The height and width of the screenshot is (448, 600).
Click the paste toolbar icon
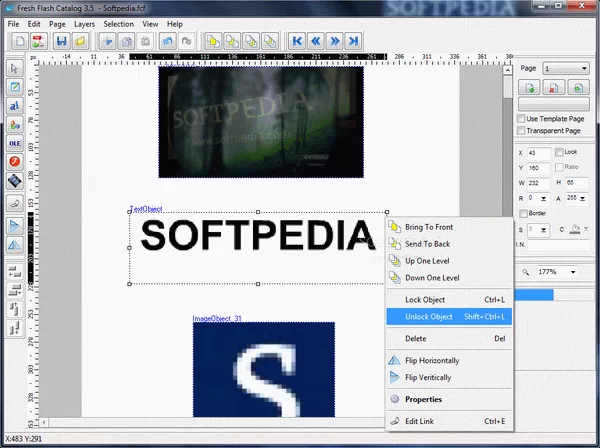145,41
